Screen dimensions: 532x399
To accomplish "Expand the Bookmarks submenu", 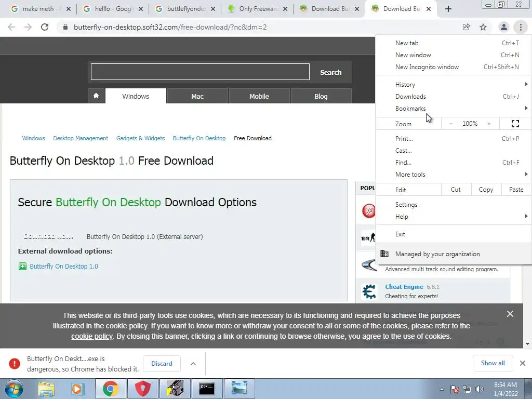I will (453, 109).
